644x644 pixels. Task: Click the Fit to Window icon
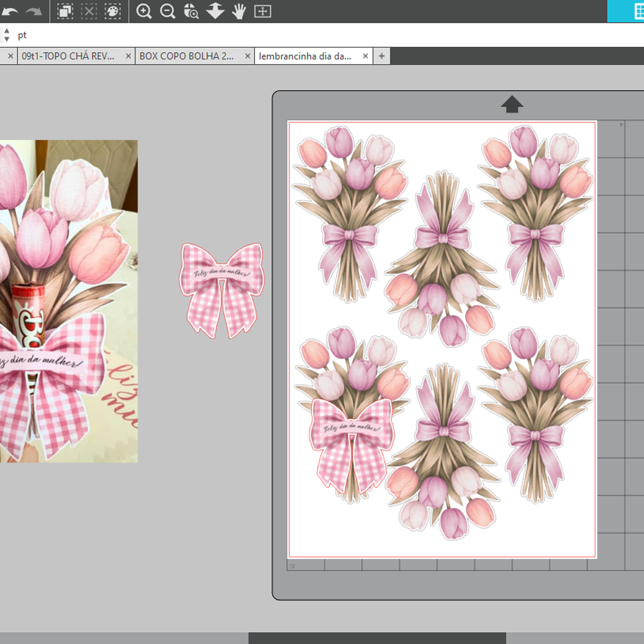262,11
